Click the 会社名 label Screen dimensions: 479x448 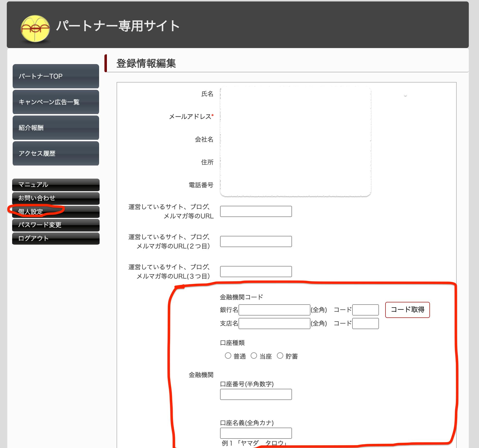click(204, 139)
